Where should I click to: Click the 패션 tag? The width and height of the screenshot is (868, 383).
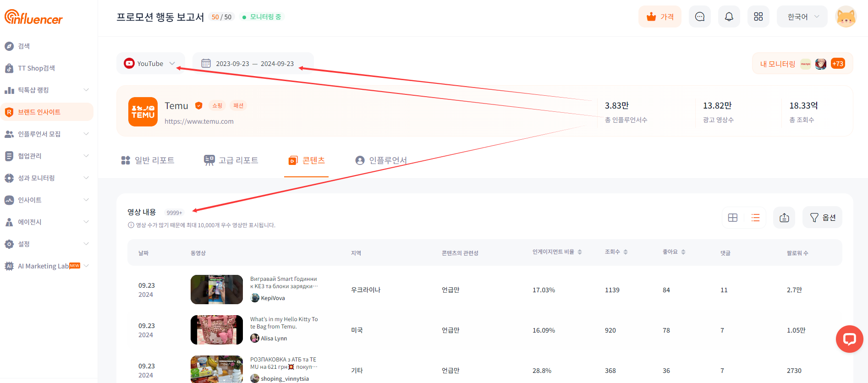[238, 105]
